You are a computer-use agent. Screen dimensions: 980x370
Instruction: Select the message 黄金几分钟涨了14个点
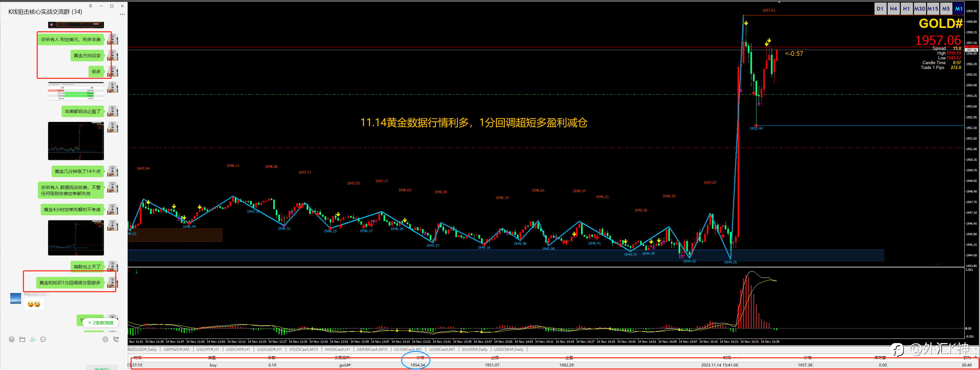(x=78, y=171)
